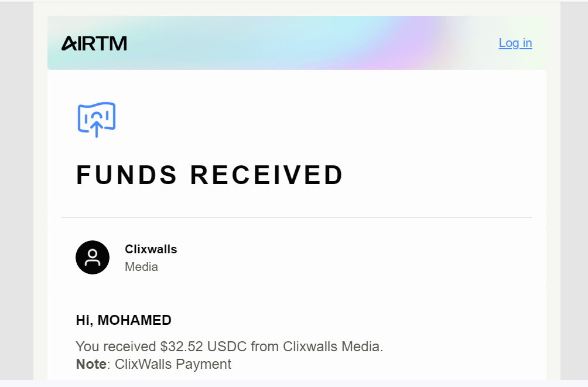Click the USDC currency text
The image size is (588, 387).
[227, 347]
